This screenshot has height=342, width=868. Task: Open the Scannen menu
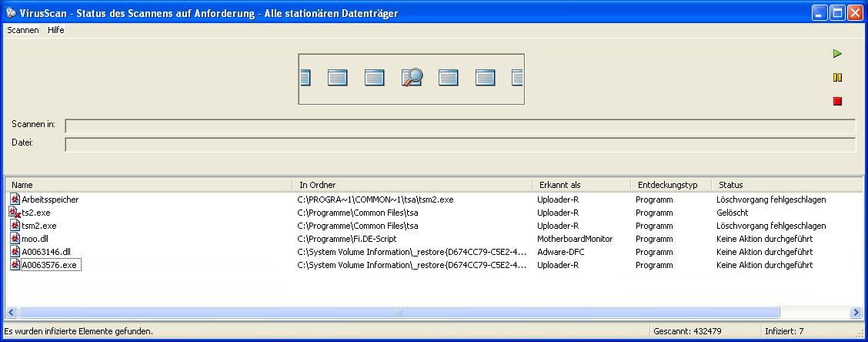[22, 31]
